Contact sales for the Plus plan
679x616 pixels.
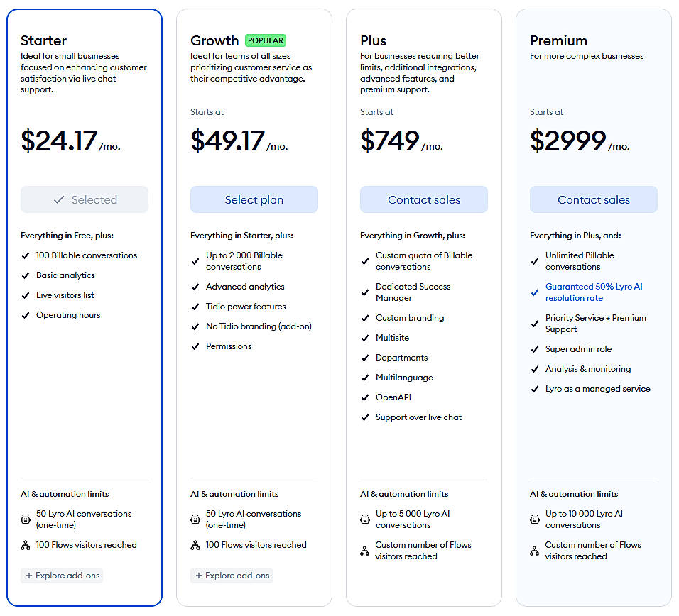(424, 200)
